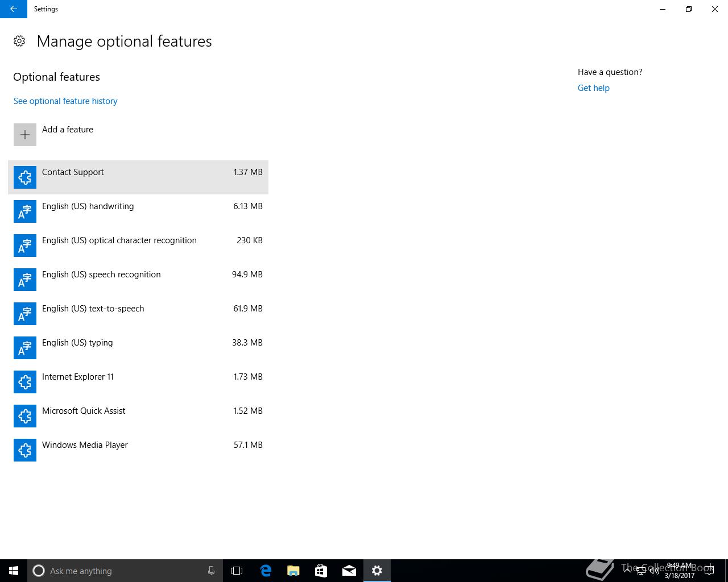Select English (US) text-to-speech label
Viewport: 728px width, 582px height.
93,309
